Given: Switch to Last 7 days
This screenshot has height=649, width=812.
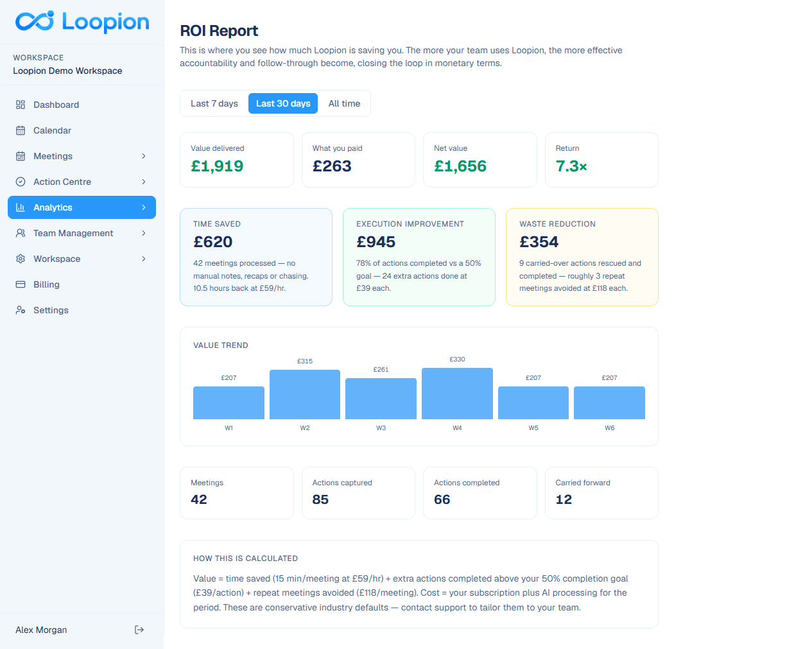Looking at the screenshot, I should coord(214,103).
